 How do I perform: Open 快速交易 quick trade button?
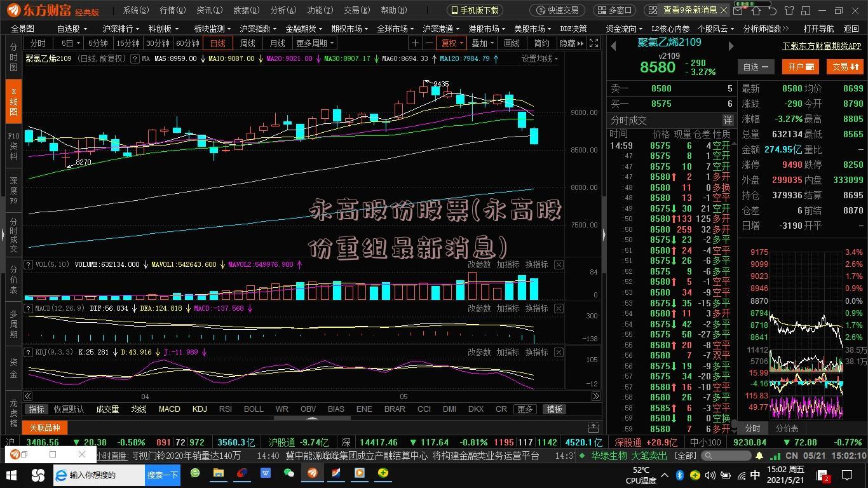(557, 10)
